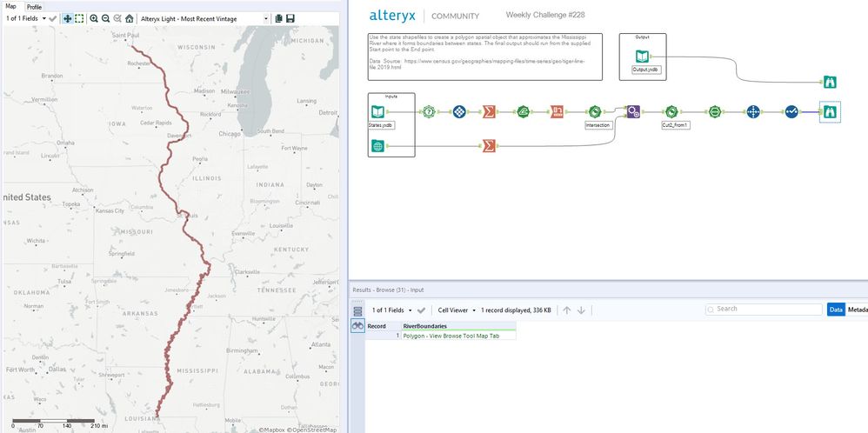Click the map Zoom In icon
The image size is (868, 433).
(x=94, y=18)
